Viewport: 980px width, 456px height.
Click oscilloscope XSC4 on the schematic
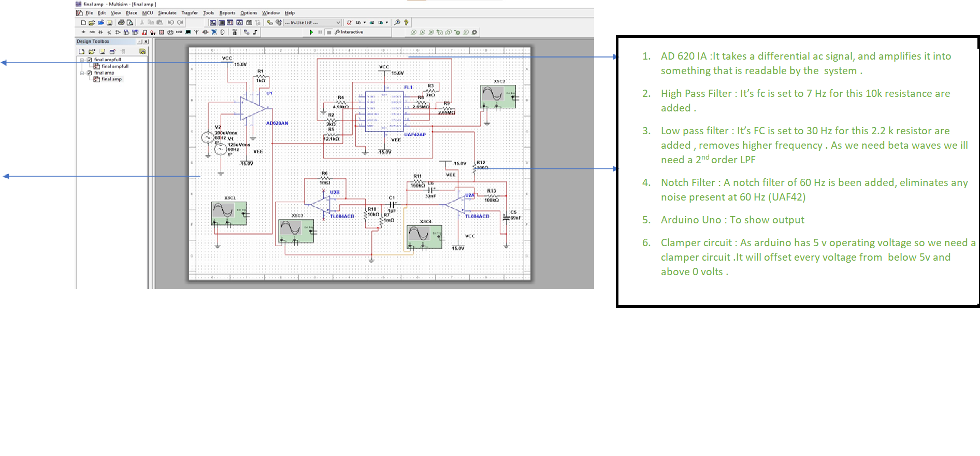pyautogui.click(x=424, y=236)
